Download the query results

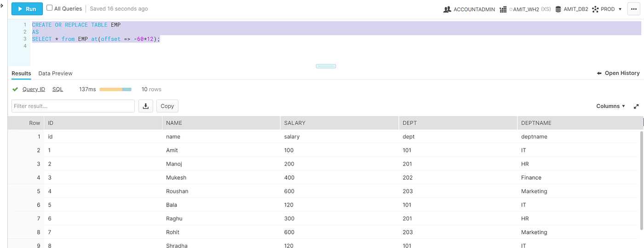pyautogui.click(x=145, y=106)
